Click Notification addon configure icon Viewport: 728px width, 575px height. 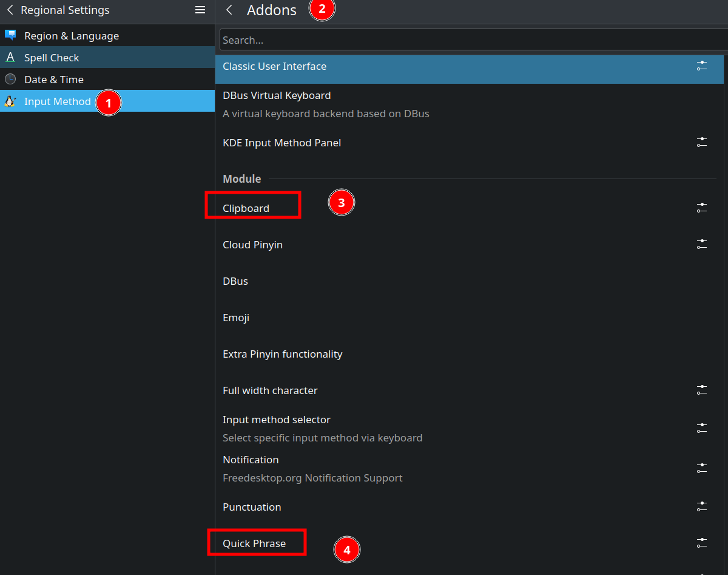[702, 468]
